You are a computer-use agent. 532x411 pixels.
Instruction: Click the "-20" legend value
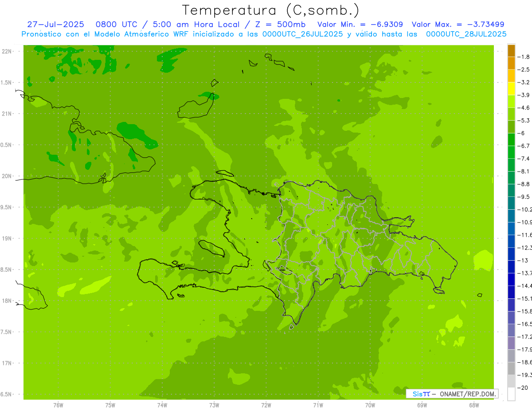click(x=523, y=388)
